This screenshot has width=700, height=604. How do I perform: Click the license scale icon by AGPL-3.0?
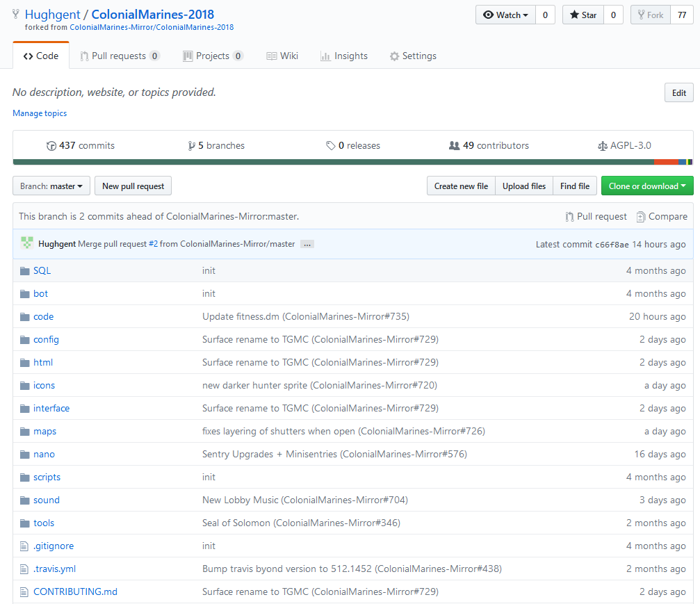(x=602, y=146)
